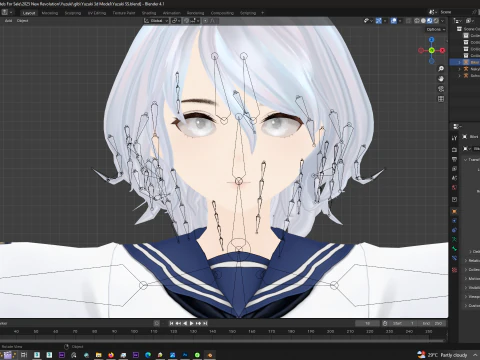The height and width of the screenshot is (360, 480).
Task: Open the Render properties tab
Action: [x=454, y=150]
